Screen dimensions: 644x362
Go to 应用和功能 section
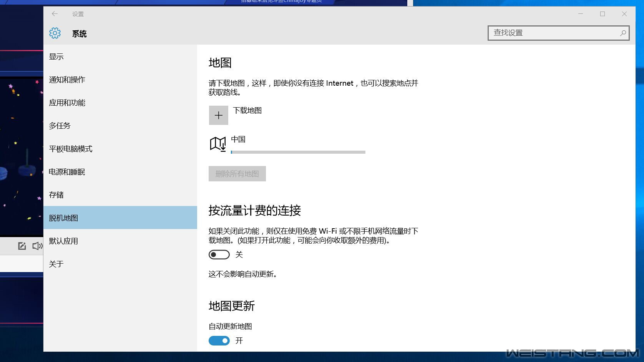(67, 103)
